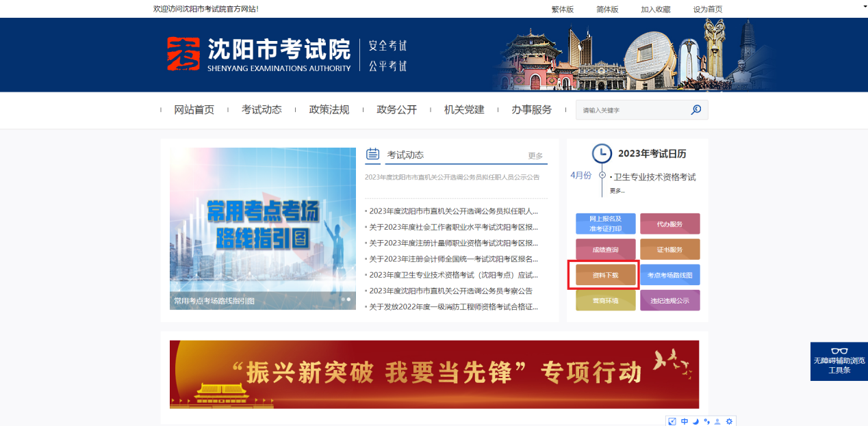Open the IME settings gear icon
Screen dimensions: 868x426
point(729,421)
